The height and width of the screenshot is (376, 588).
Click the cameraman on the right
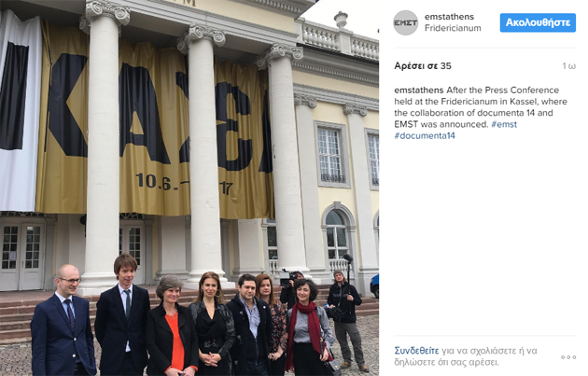click(346, 319)
